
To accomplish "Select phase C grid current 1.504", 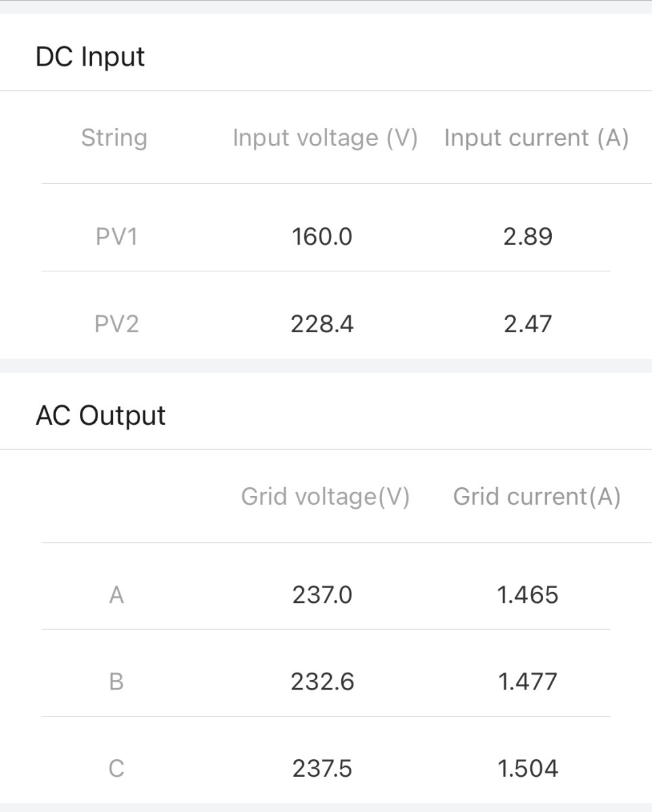I will 528,769.
